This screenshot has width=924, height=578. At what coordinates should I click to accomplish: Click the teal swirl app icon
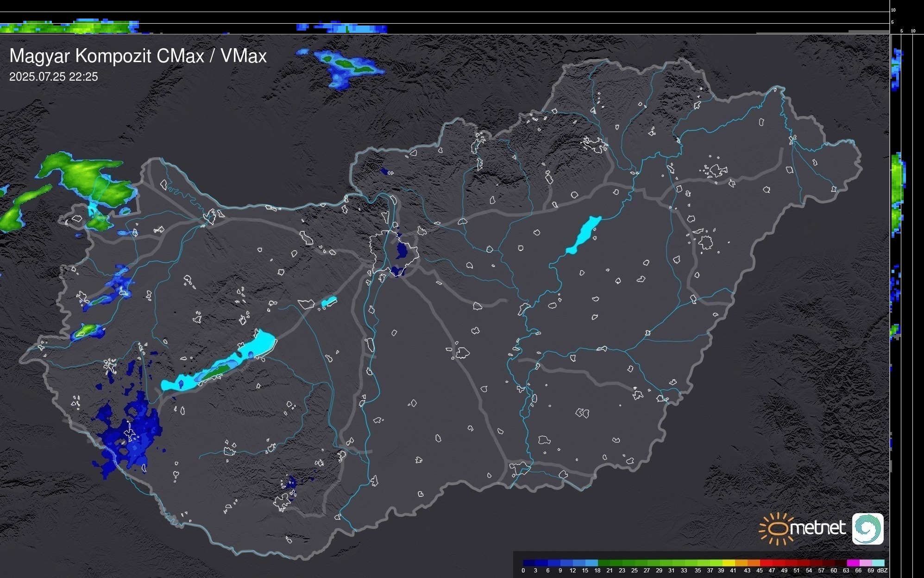tap(867, 528)
